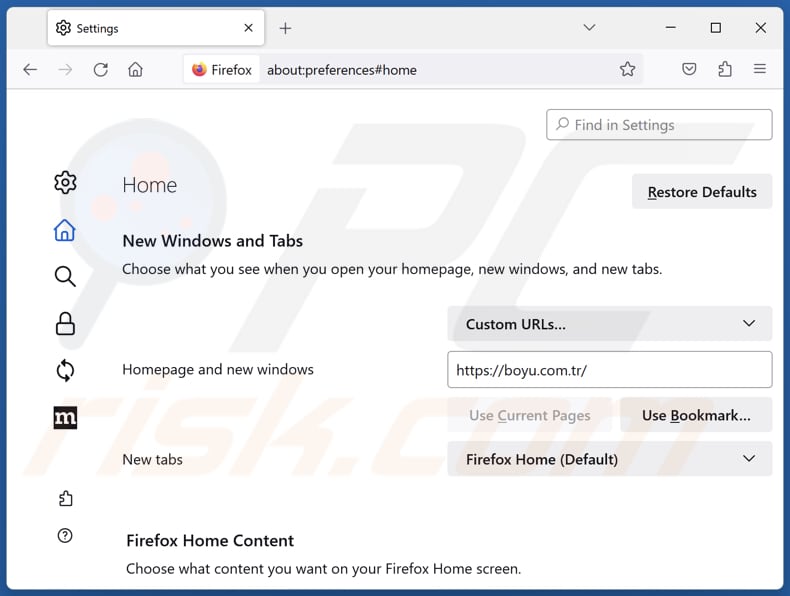Click the homepage URL input field
Screen dimensions: 790x596
coord(609,370)
